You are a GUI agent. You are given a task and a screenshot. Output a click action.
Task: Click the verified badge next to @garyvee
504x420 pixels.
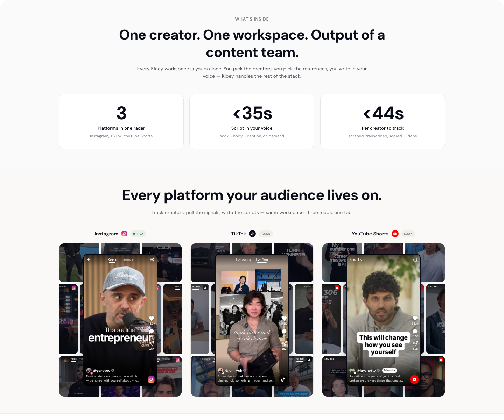click(x=113, y=371)
